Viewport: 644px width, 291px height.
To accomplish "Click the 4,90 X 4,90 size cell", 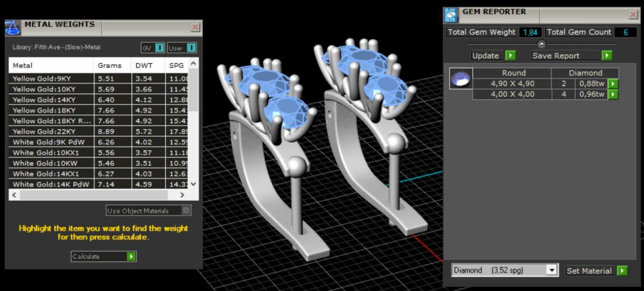I will (513, 84).
